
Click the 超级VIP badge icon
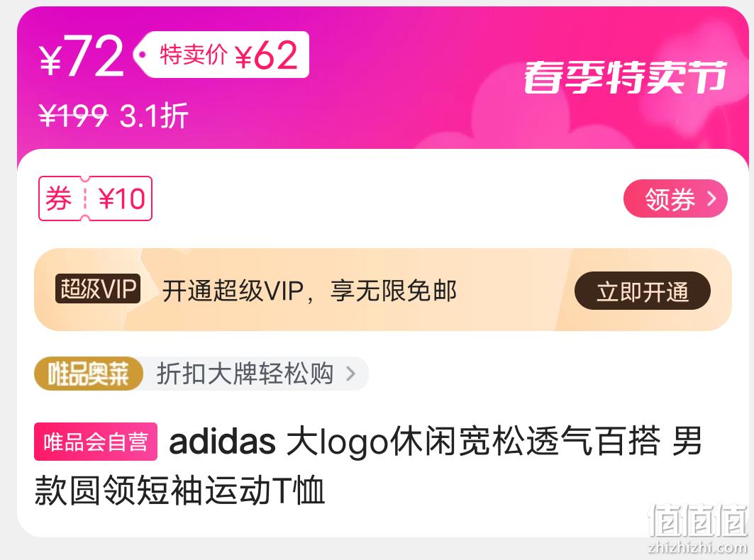(98, 289)
